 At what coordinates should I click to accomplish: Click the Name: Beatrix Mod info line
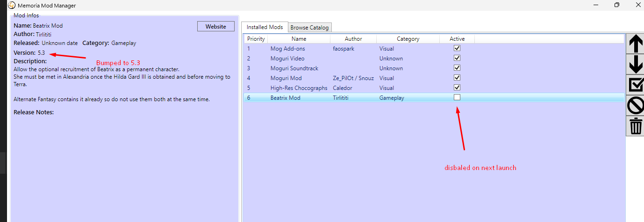click(38, 26)
